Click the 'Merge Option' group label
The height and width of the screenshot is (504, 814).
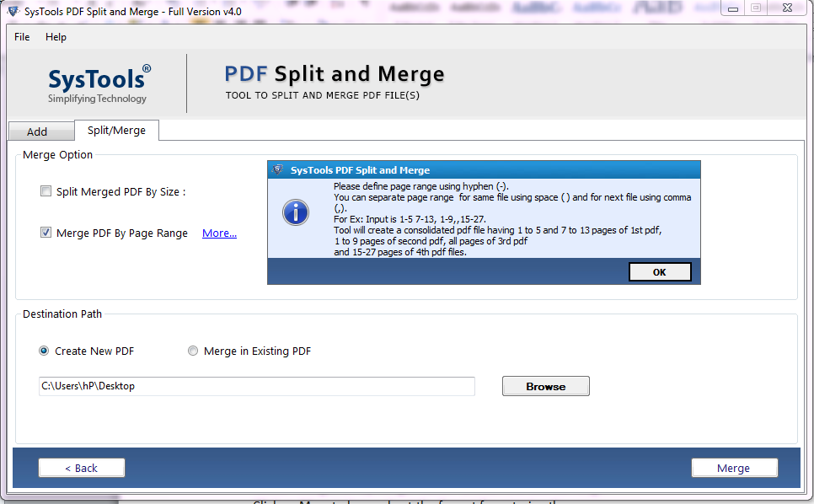pyautogui.click(x=57, y=155)
